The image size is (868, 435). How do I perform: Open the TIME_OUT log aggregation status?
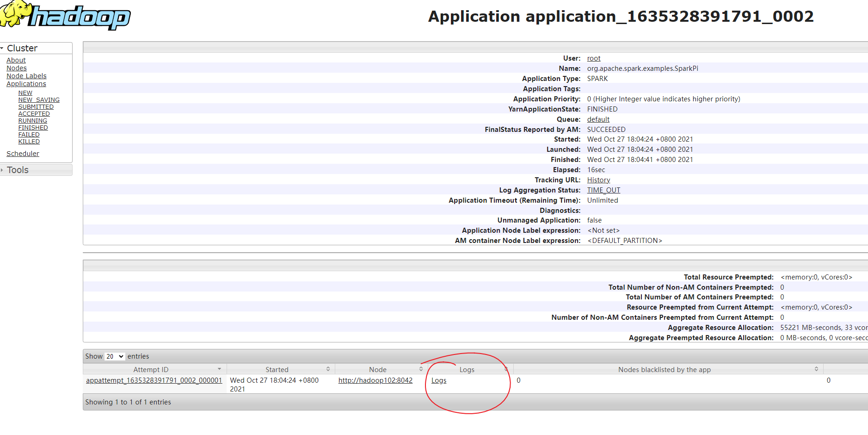click(x=604, y=190)
